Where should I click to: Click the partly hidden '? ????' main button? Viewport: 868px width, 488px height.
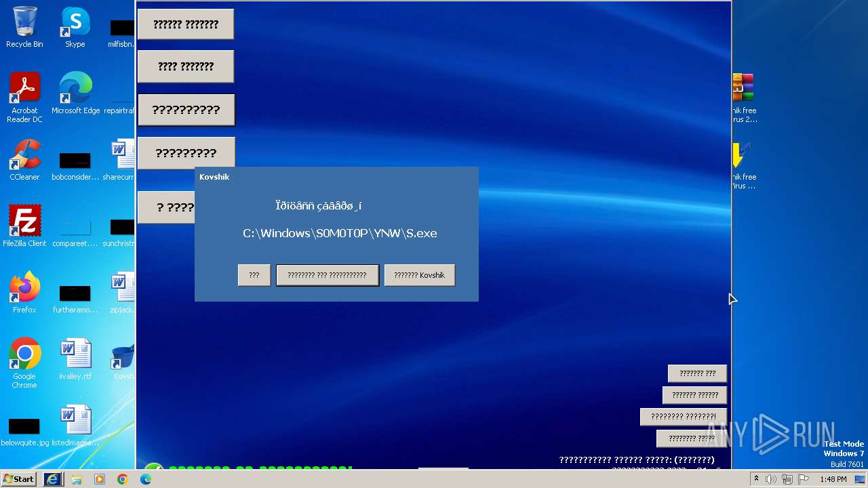167,207
